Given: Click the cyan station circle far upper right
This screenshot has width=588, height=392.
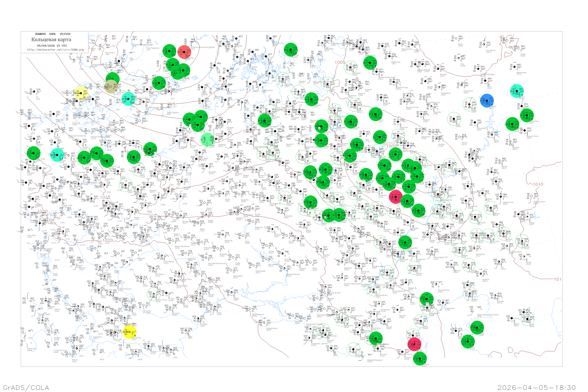Looking at the screenshot, I should tap(517, 91).
